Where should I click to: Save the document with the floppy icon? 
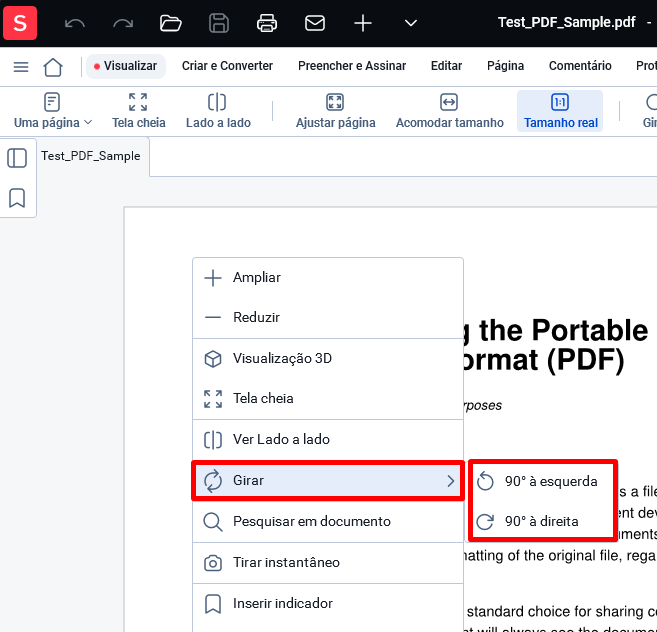point(219,23)
